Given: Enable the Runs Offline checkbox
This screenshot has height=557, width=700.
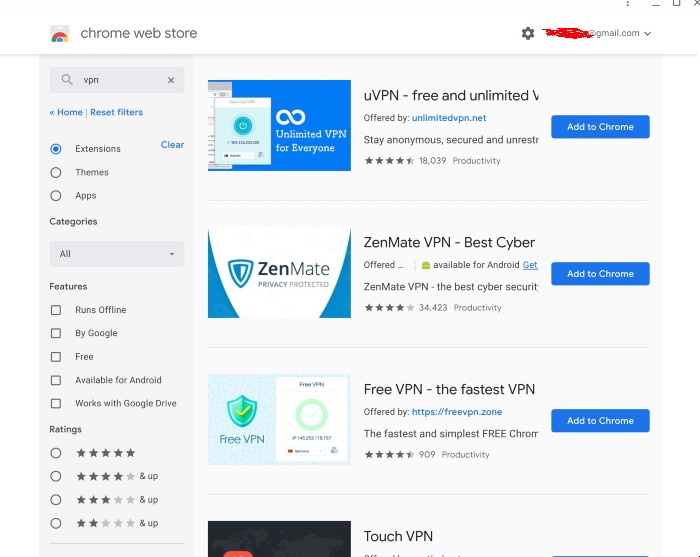Looking at the screenshot, I should point(56,310).
